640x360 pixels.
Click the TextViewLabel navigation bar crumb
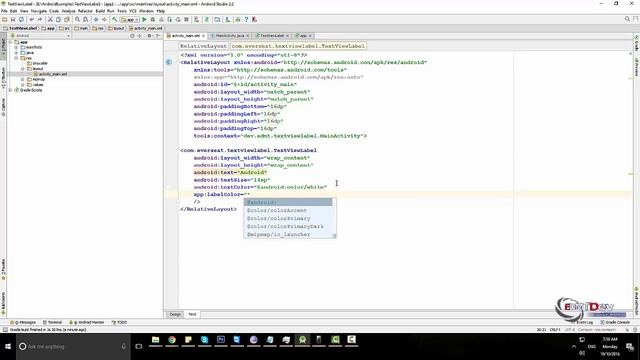click(20, 28)
